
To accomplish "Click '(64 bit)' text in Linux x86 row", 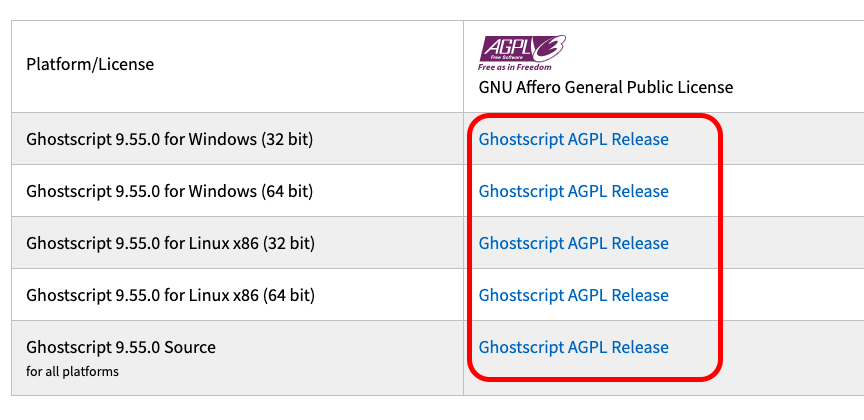I will (x=289, y=295).
